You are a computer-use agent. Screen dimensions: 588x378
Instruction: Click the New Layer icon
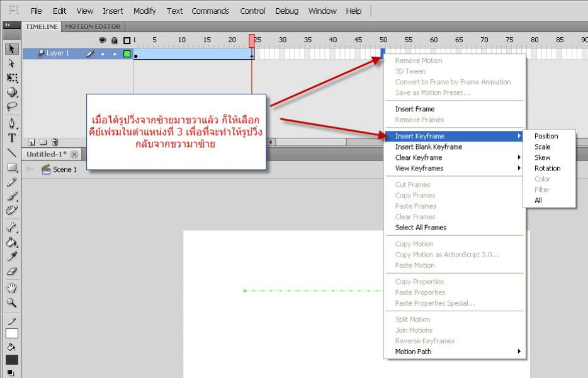click(31, 142)
